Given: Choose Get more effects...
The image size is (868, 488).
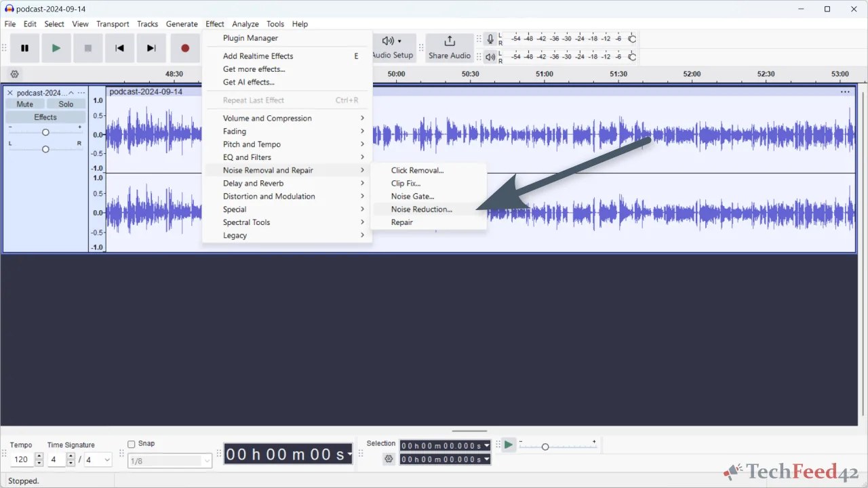Looking at the screenshot, I should pos(287,69).
